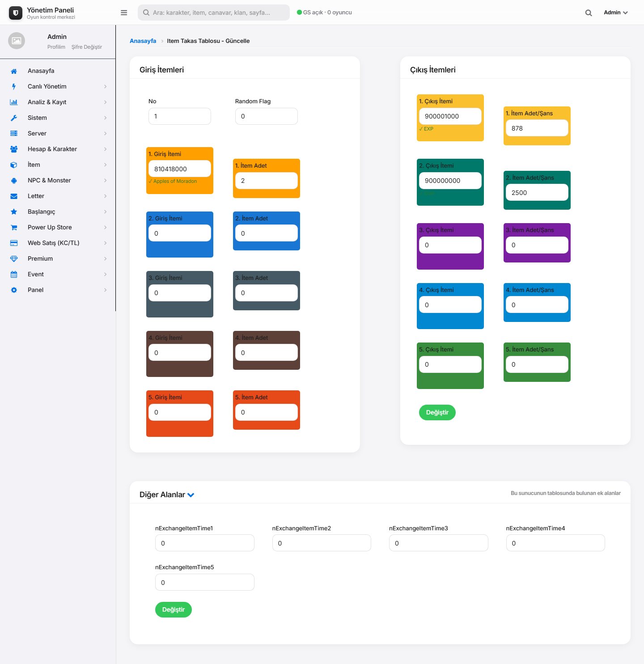This screenshot has height=664, width=644.
Task: Expand the Canlı Yönetim chevron
Action: (106, 87)
